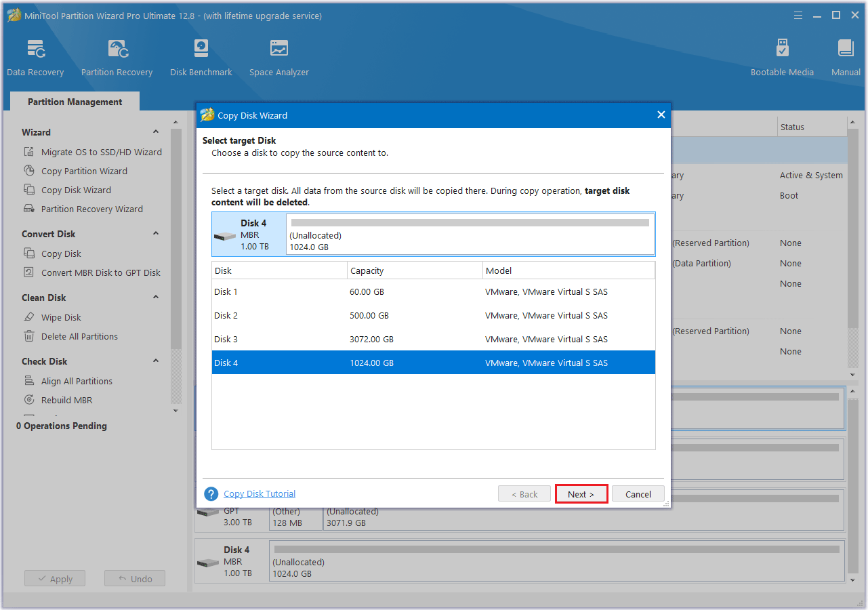Collapse the Wizard section
Screen dimensions: 868x610
click(156, 132)
